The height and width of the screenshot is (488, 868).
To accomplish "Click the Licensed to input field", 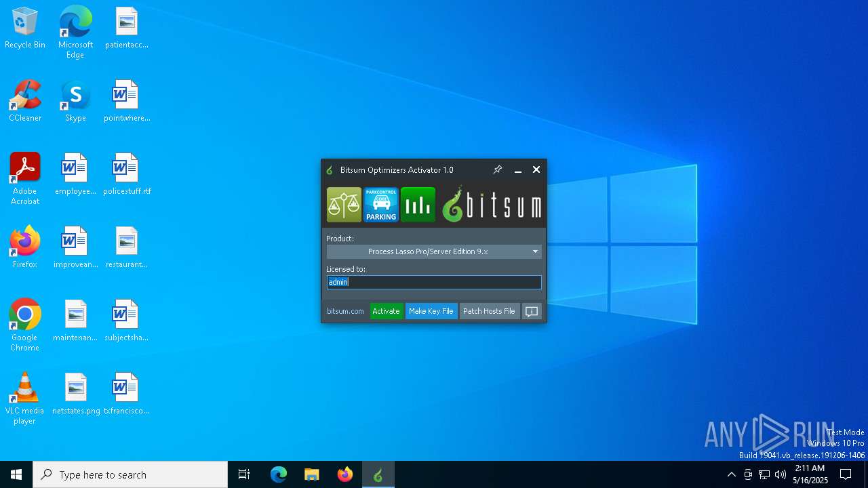I will pyautogui.click(x=434, y=282).
